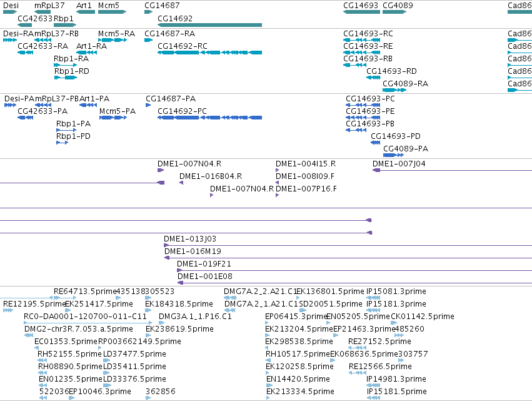Select the LD37477.5prime label

[134, 354]
